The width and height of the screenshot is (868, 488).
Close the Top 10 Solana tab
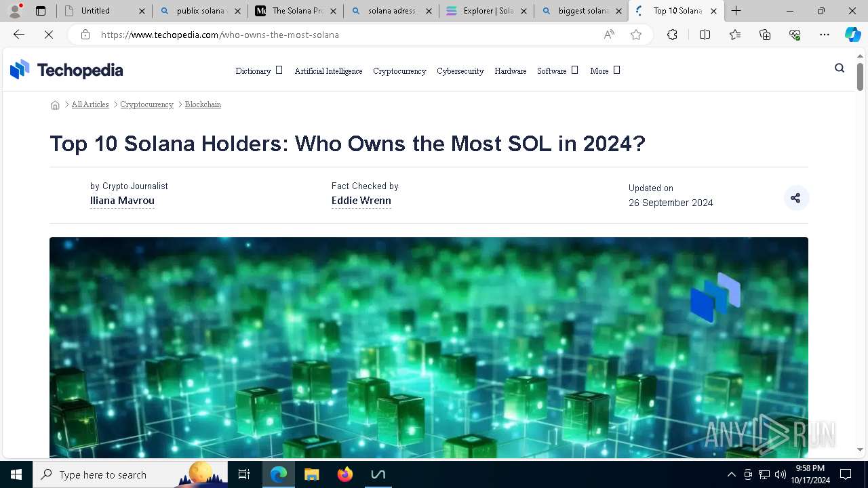[713, 11]
